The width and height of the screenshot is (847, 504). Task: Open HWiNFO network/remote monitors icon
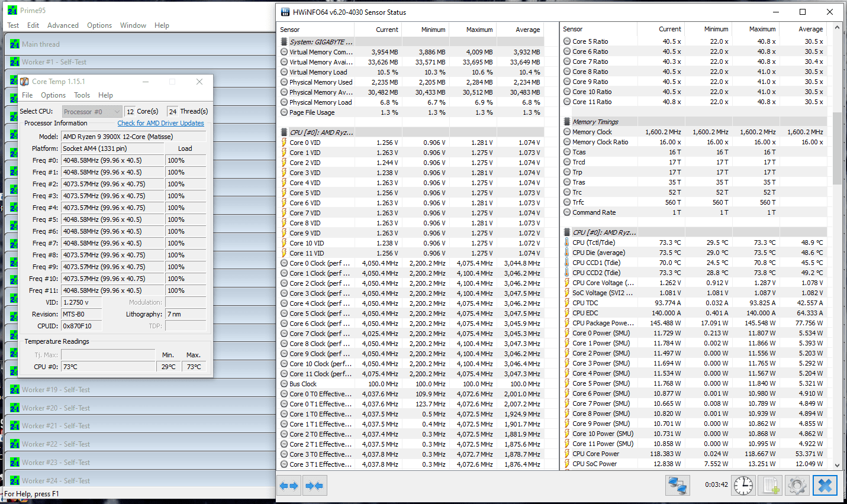tap(677, 486)
